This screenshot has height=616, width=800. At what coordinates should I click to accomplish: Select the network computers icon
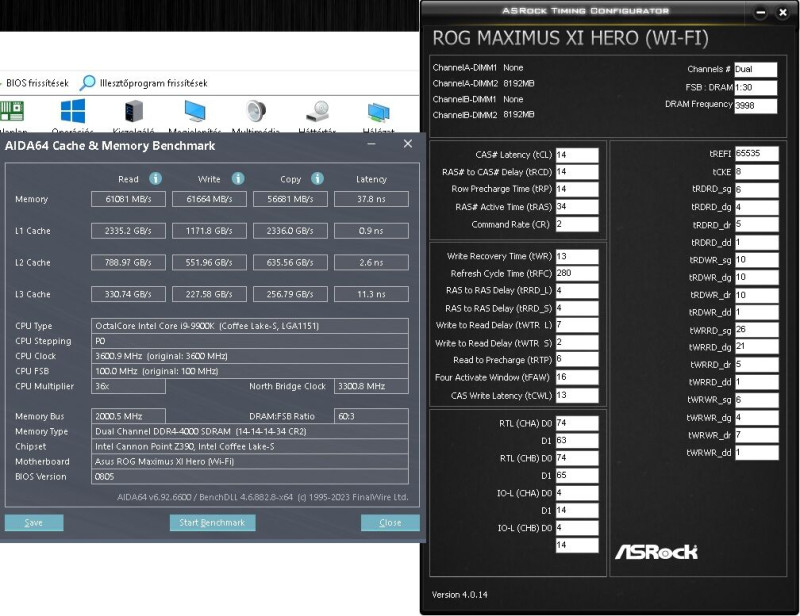(x=378, y=111)
